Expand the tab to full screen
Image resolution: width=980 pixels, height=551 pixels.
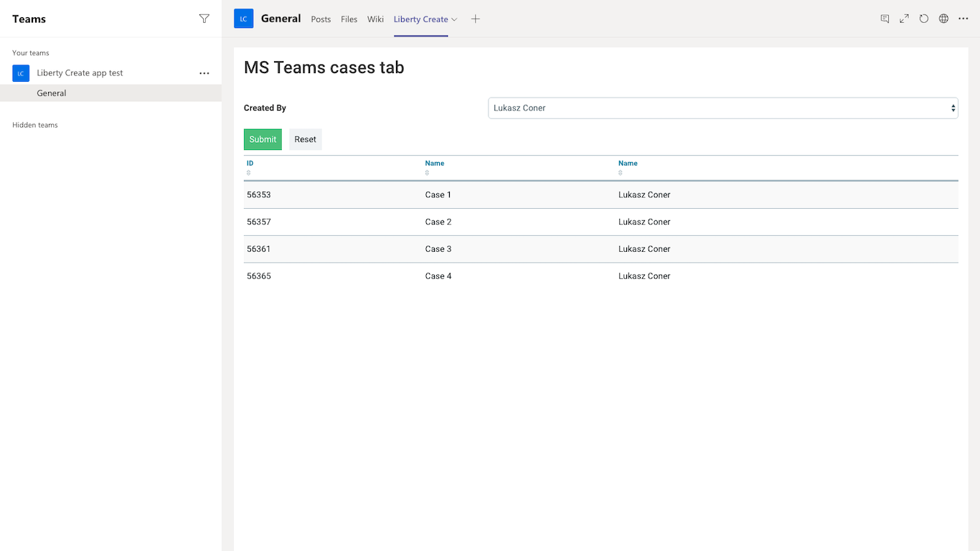point(904,19)
